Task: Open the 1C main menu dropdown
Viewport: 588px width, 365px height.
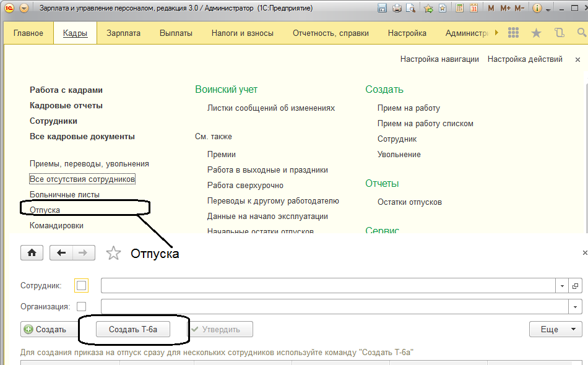Action: click(24, 8)
